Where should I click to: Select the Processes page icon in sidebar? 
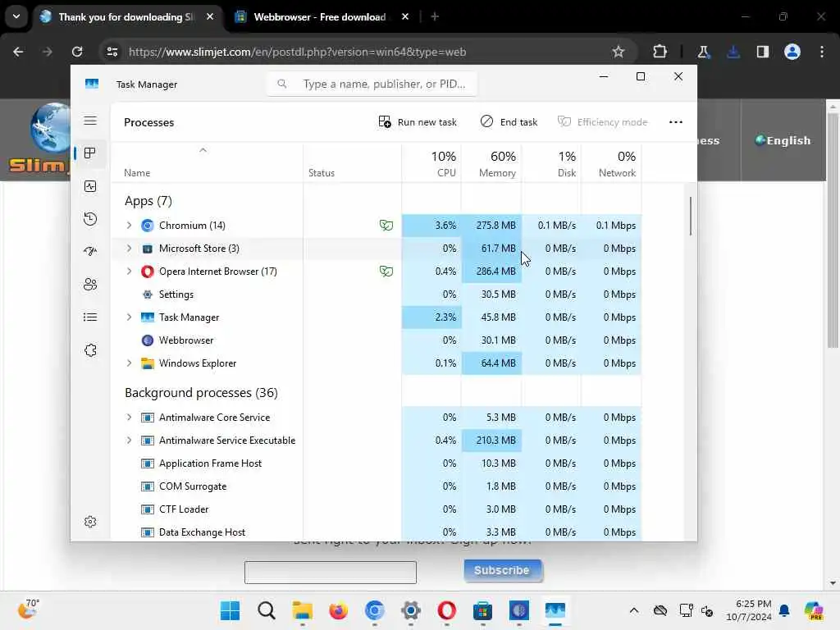(x=90, y=153)
